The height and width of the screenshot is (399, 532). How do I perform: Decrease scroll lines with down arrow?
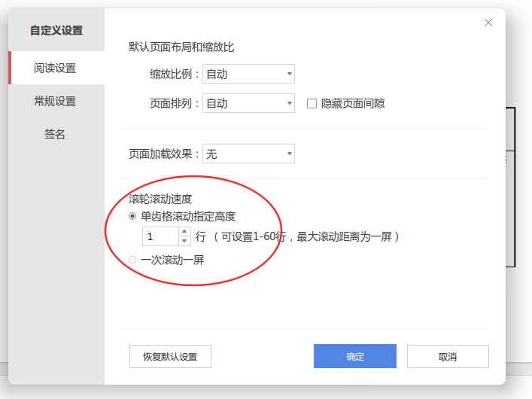tap(184, 241)
